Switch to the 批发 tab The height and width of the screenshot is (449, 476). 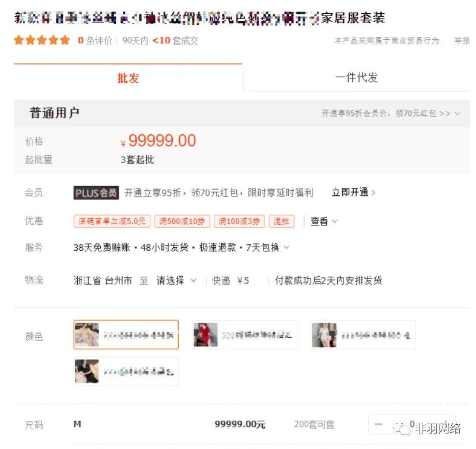click(x=128, y=78)
